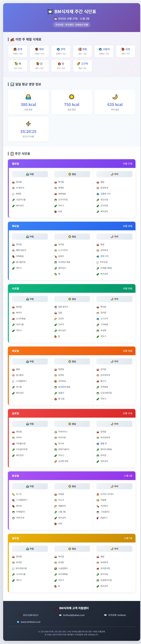
Task: Click the plate icon beside the BM식자재 title
Action: click(x=50, y=12)
